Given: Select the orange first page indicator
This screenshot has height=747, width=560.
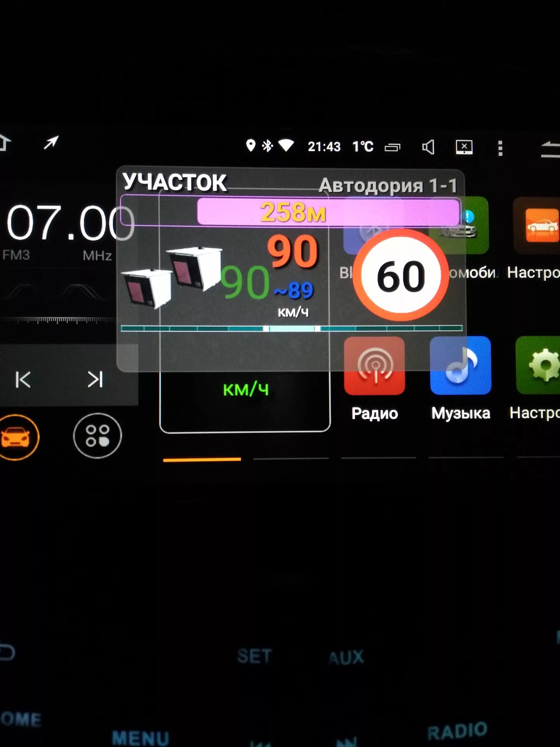Looking at the screenshot, I should [202, 459].
